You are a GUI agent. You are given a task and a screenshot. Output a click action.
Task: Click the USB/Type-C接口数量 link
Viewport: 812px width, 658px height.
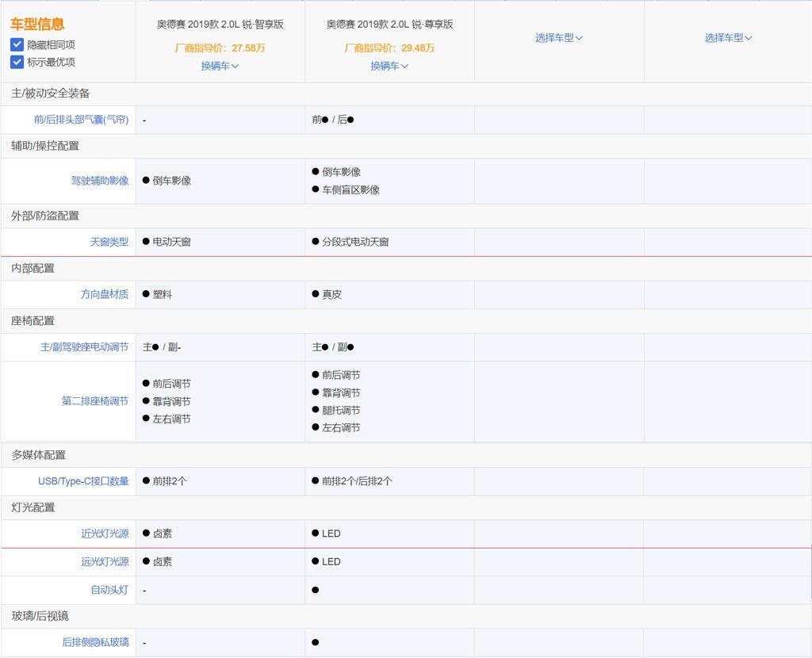(x=83, y=481)
